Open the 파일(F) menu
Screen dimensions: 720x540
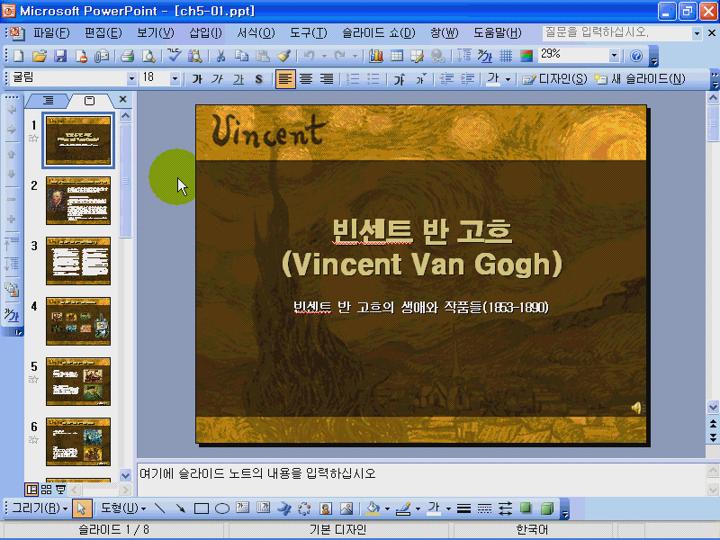[x=51, y=33]
